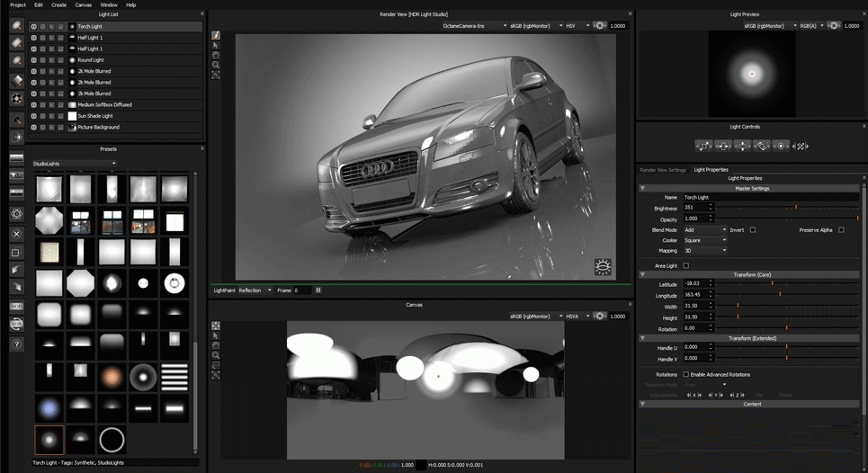Select the pointer tool in Canvas toolbar
The height and width of the screenshot is (473, 868).
click(215, 335)
